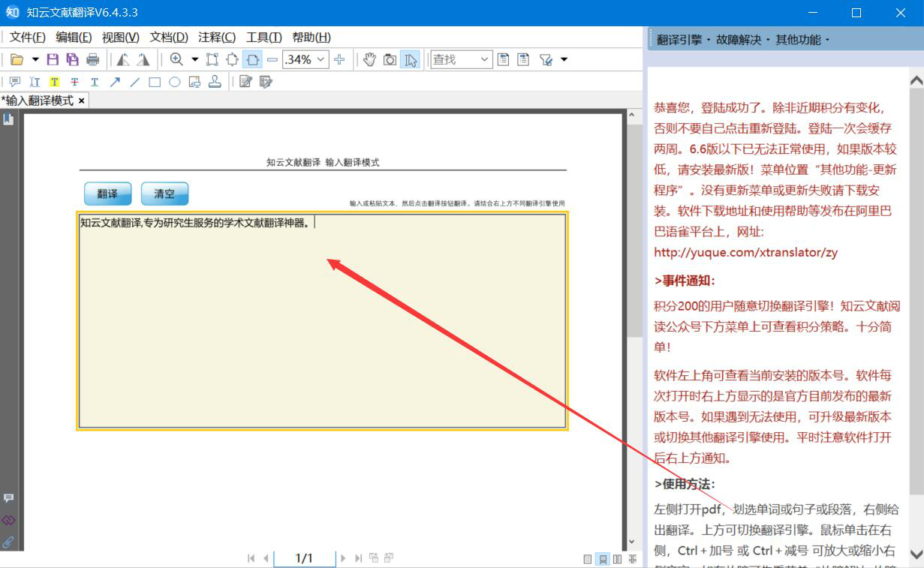Image resolution: width=924 pixels, height=568 pixels.
Task: Open the yuque.com/xtranslator/zy link
Action: coord(745,252)
